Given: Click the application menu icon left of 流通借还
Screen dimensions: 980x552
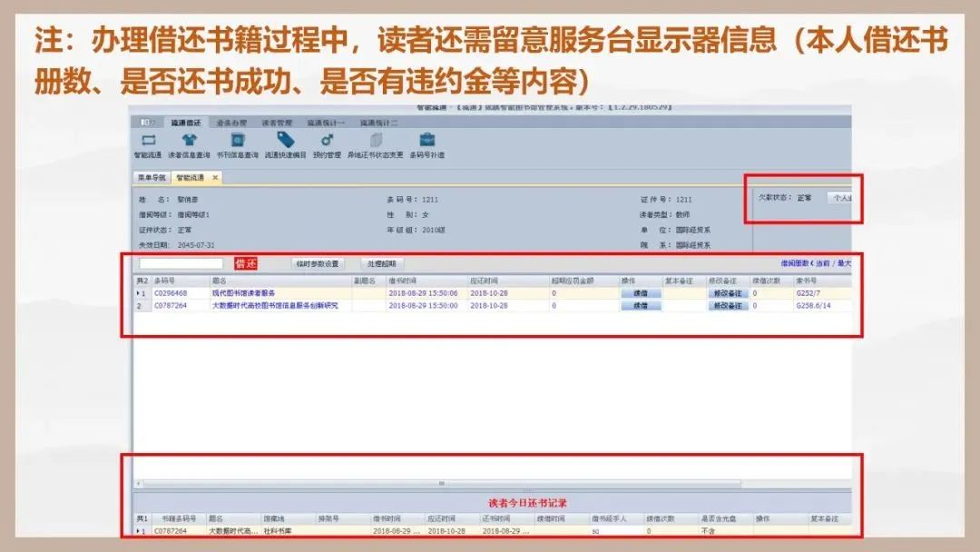Looking at the screenshot, I should [147, 122].
